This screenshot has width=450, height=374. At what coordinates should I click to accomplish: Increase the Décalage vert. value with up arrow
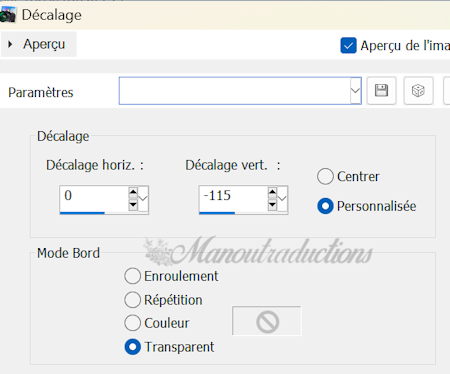tap(273, 192)
